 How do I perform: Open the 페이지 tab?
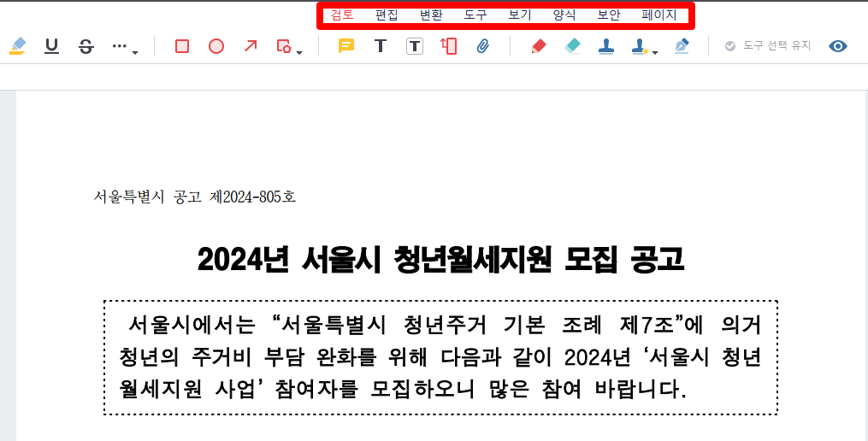(658, 15)
